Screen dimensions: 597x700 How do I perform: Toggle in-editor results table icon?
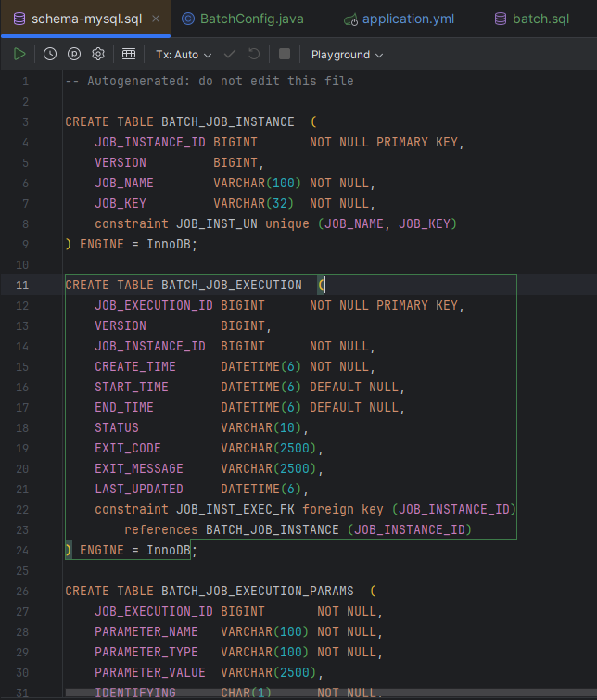pos(129,55)
